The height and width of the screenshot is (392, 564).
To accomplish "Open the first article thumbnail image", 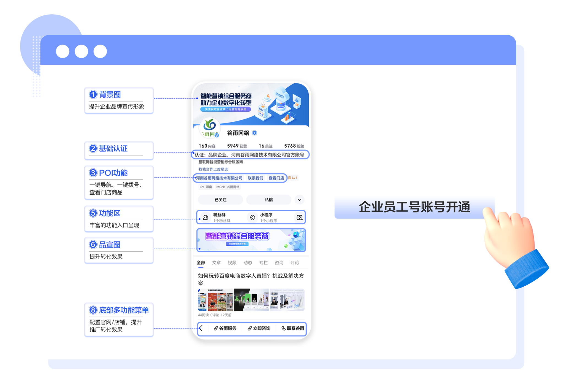I will 215,300.
